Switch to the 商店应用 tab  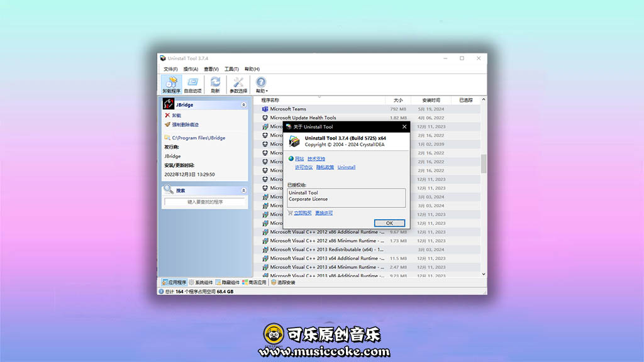click(254, 282)
